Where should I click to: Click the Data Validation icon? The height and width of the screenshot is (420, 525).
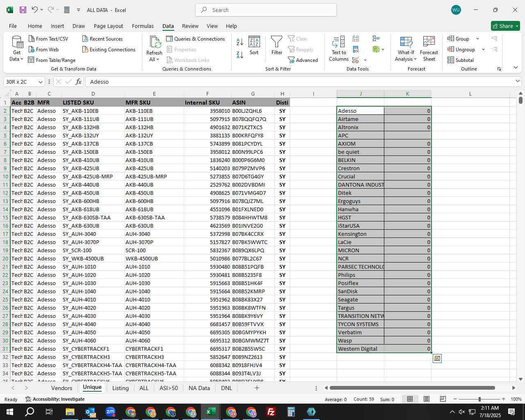(x=356, y=60)
